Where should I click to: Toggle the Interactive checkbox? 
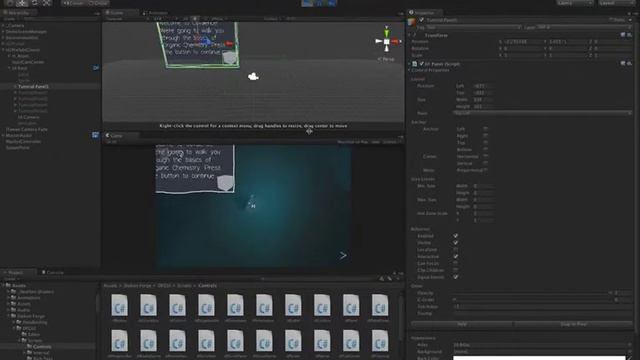(x=456, y=256)
